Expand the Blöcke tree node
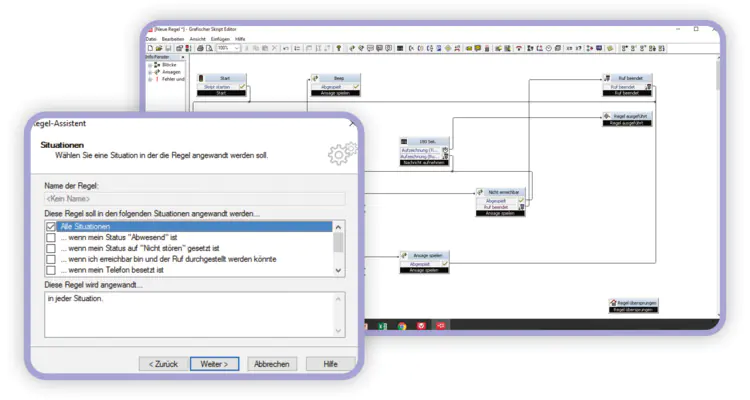Screen dimensions: 750x400 [x=150, y=65]
